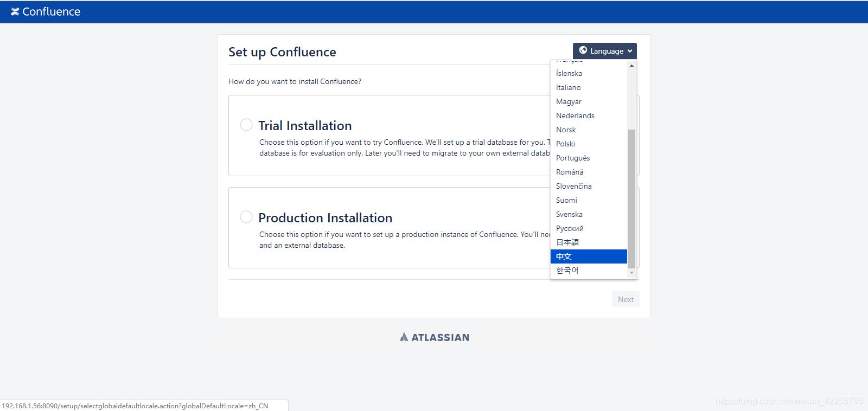Choose Magyar from the language list
Image resolution: width=868 pixels, height=411 pixels.
(589, 101)
